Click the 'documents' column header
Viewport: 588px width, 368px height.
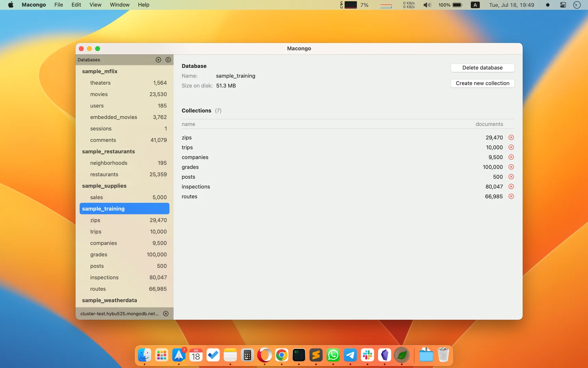(489, 124)
